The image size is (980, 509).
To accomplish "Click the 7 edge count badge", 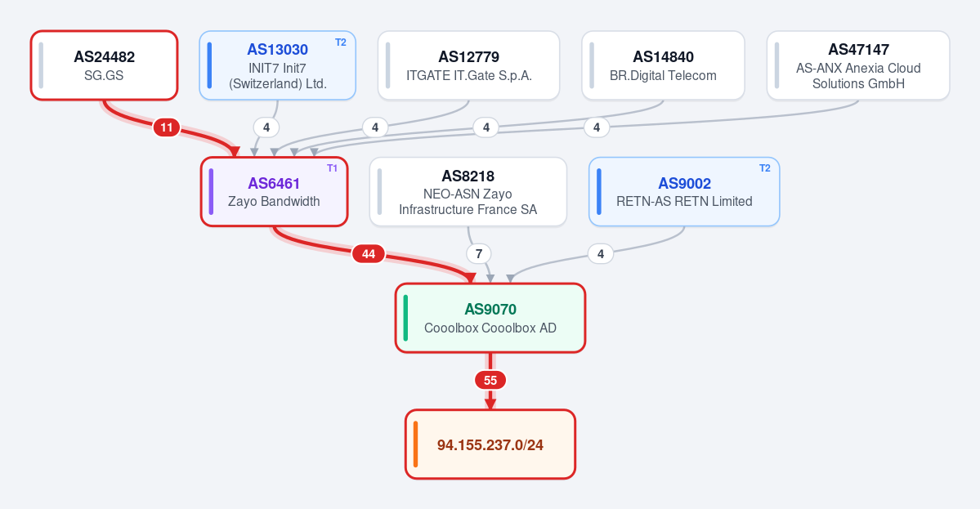I will (479, 254).
